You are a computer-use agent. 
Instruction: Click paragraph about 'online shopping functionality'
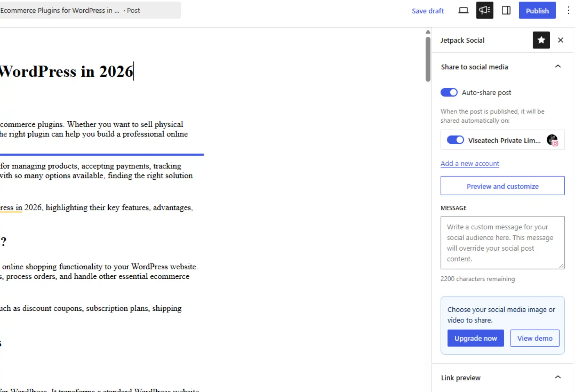[99, 271]
